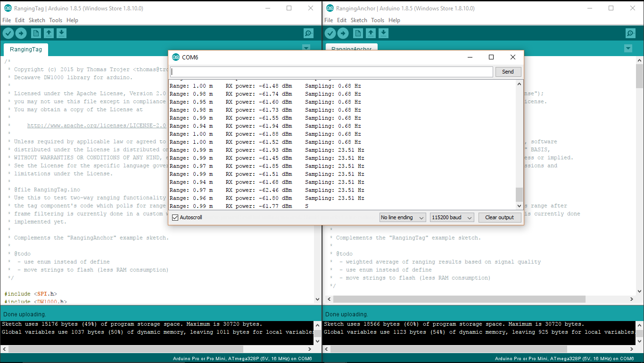This screenshot has height=363, width=644.
Task: Clear the serial monitor output
Action: (500, 217)
